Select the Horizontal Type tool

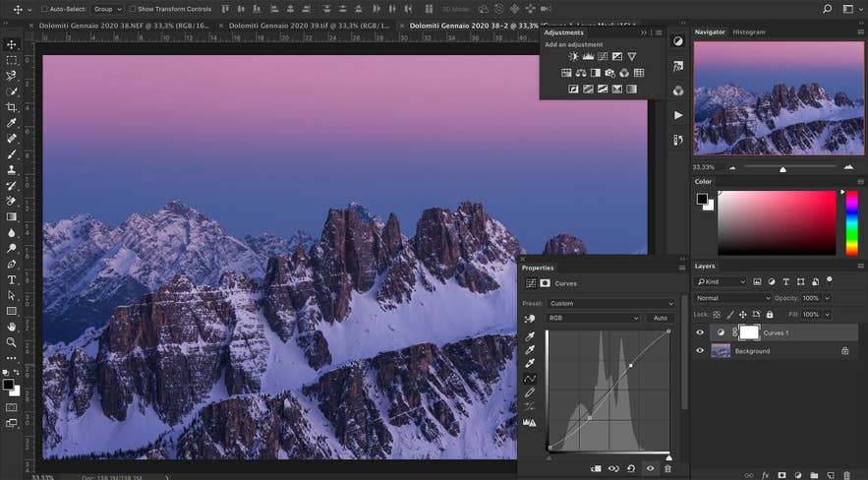pos(11,279)
